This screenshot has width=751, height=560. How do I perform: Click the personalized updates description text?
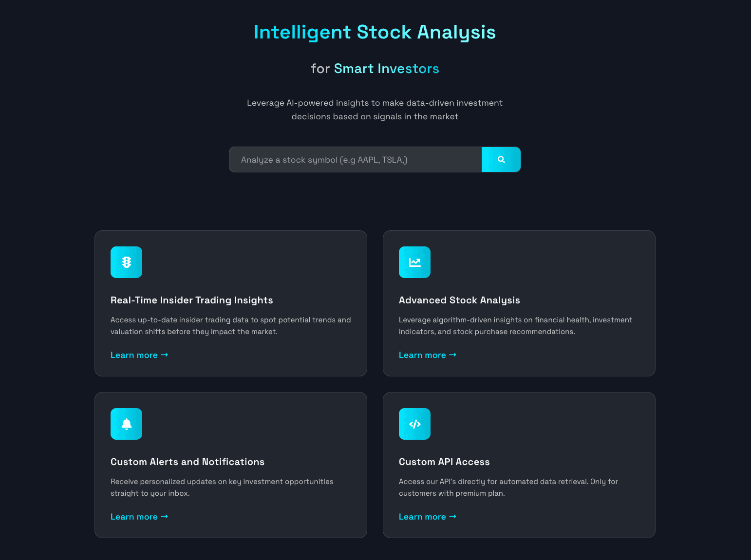click(x=222, y=487)
